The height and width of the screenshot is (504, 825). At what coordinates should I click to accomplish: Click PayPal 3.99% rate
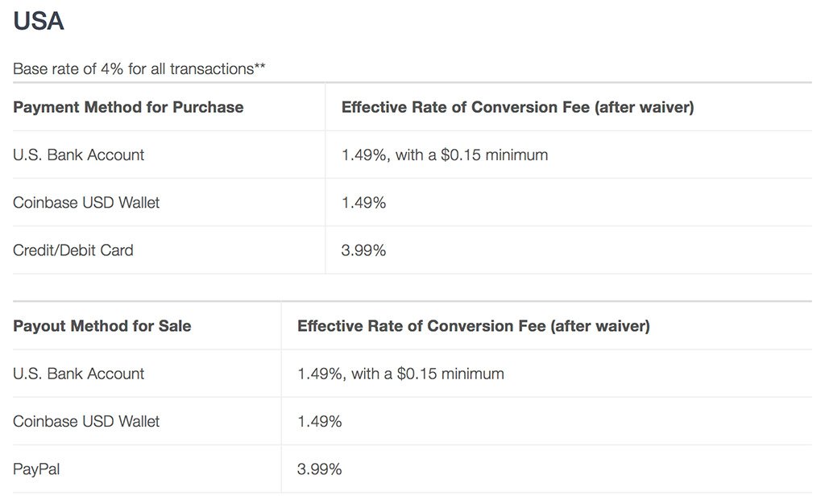coord(319,469)
